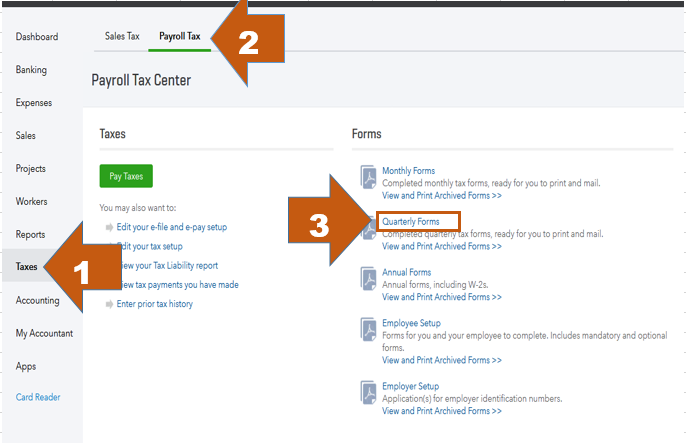Open Accounting in the sidebar

pos(38,300)
